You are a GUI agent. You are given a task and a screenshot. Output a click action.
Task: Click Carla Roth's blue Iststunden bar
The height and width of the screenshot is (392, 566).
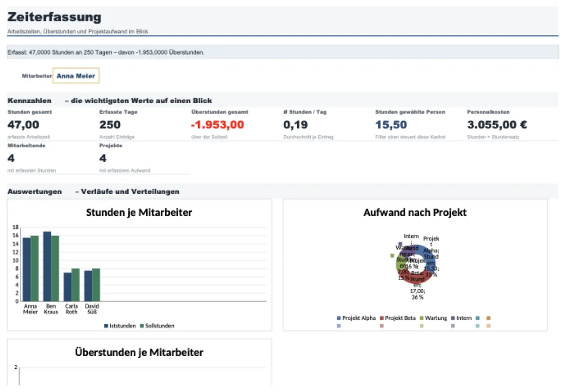click(x=67, y=287)
